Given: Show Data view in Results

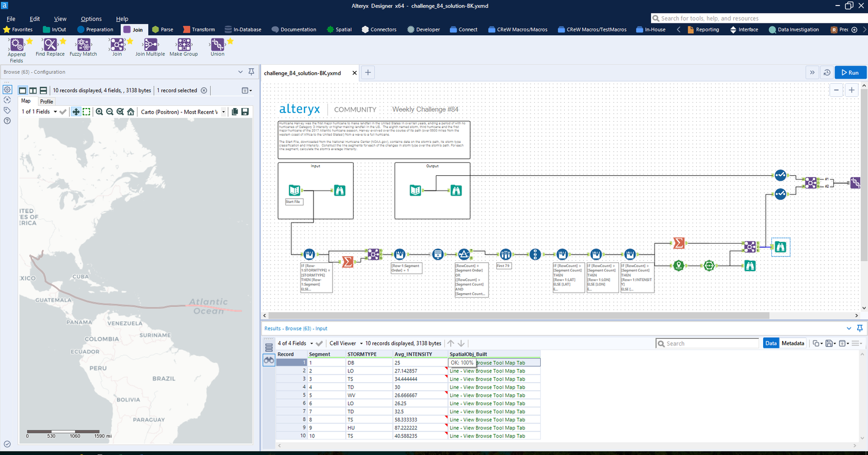Looking at the screenshot, I should coord(771,343).
